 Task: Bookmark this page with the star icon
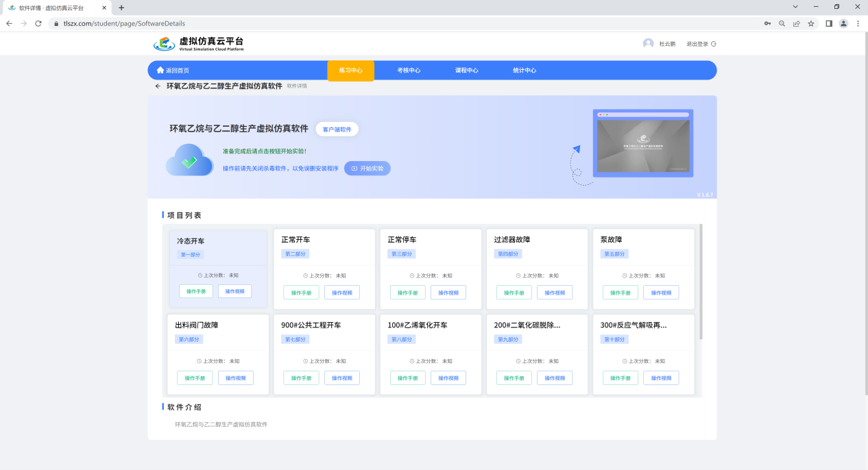(x=811, y=23)
